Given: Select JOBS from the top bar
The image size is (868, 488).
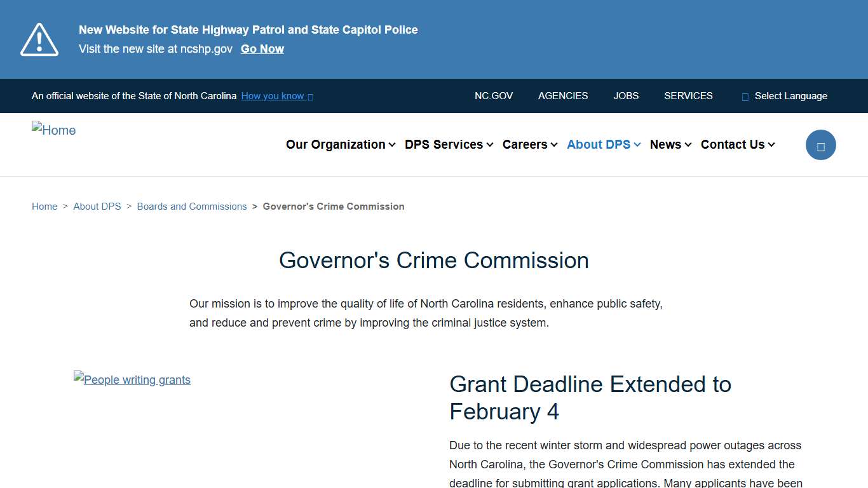Looking at the screenshot, I should click(x=626, y=96).
